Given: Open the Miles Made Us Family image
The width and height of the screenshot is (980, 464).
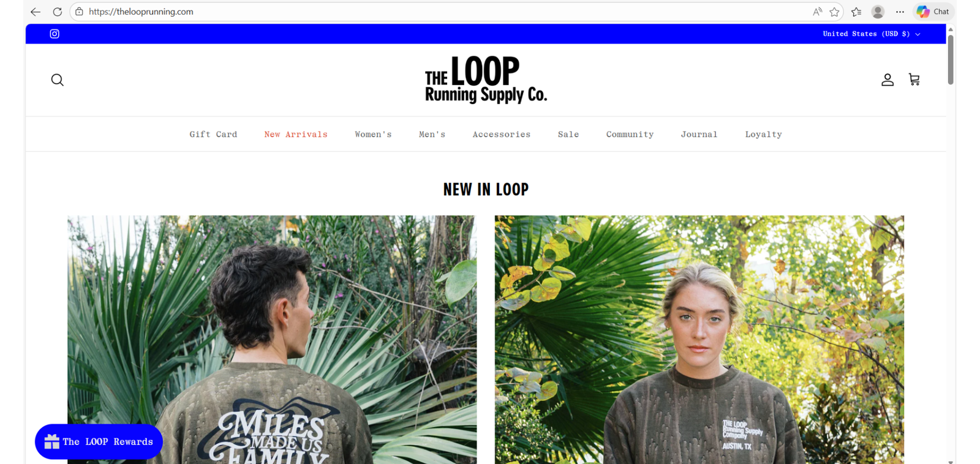Looking at the screenshot, I should 272,339.
